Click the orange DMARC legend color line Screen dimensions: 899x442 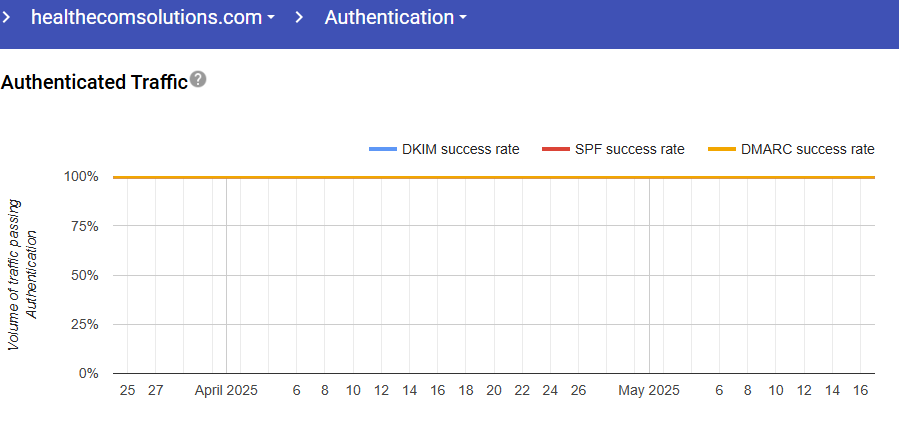[721, 149]
